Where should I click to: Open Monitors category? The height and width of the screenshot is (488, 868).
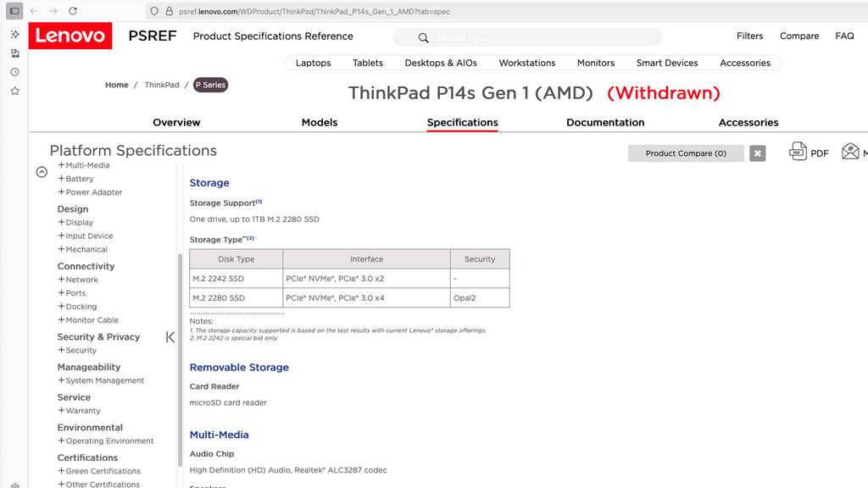coord(596,63)
